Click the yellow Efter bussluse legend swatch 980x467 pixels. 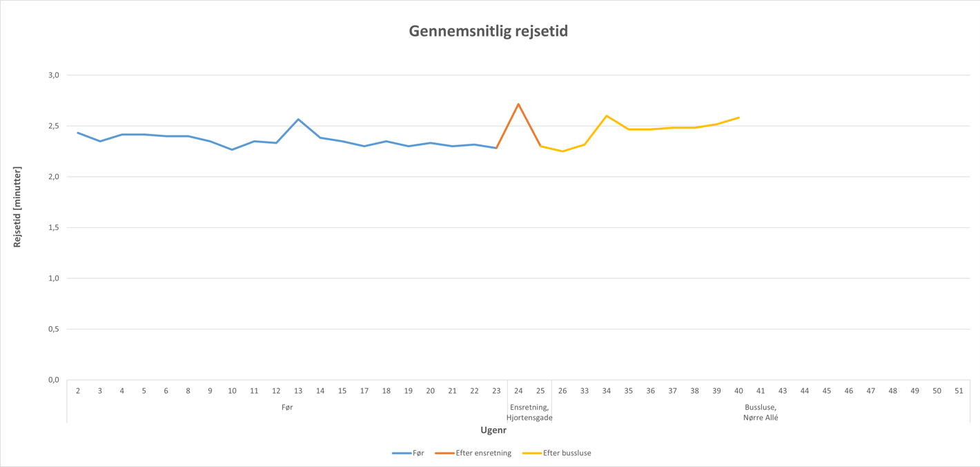pyautogui.click(x=532, y=453)
